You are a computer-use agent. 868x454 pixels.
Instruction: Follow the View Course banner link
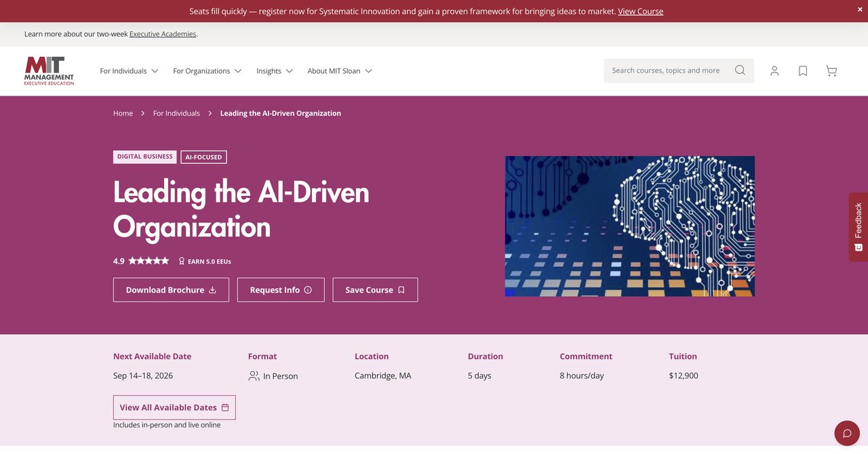coord(641,12)
